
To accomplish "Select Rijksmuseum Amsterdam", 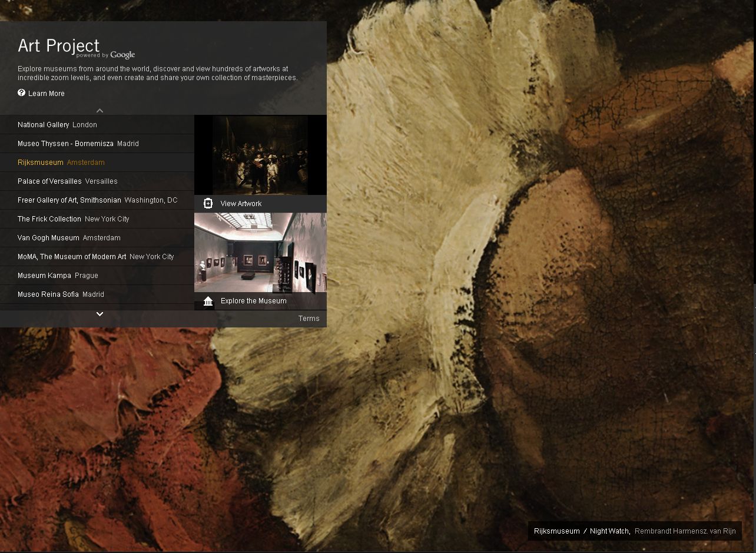I will pos(97,163).
